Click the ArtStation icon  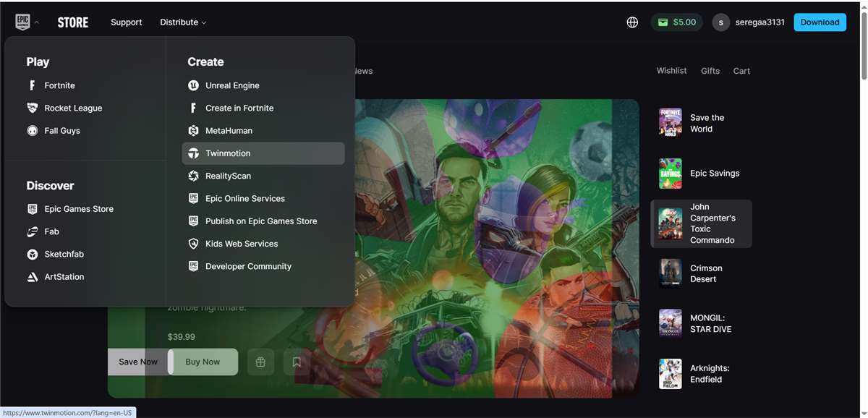click(33, 277)
